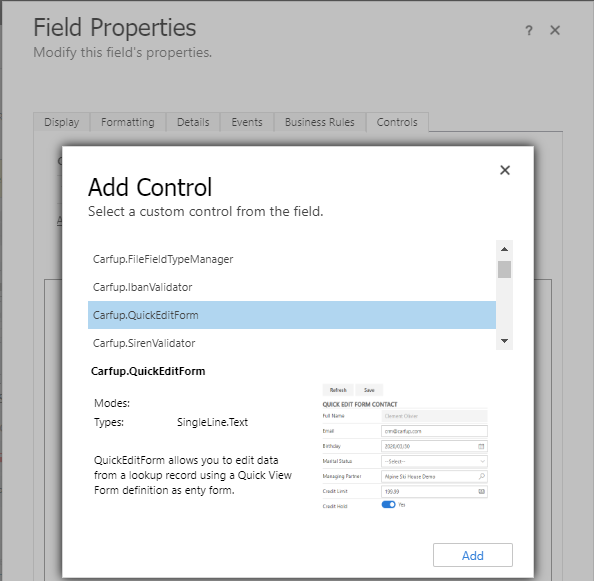
Task: Click the Add button
Action: (473, 555)
